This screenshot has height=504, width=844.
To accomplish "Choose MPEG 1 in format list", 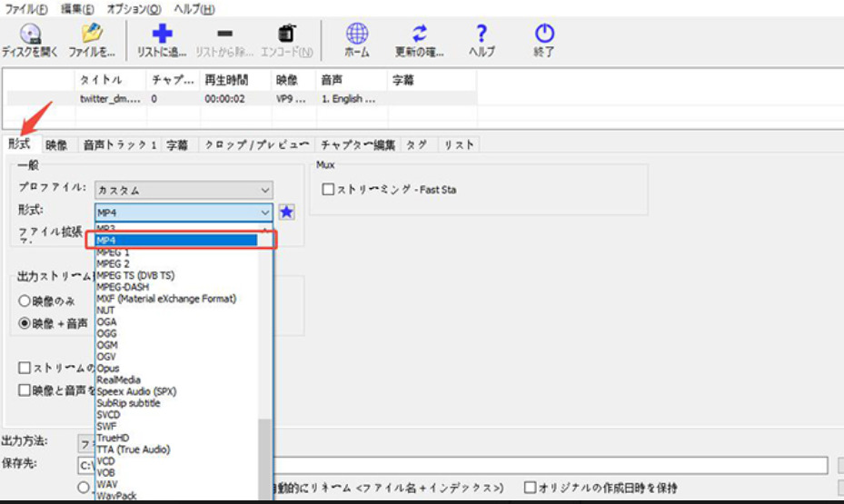I will click(176, 252).
